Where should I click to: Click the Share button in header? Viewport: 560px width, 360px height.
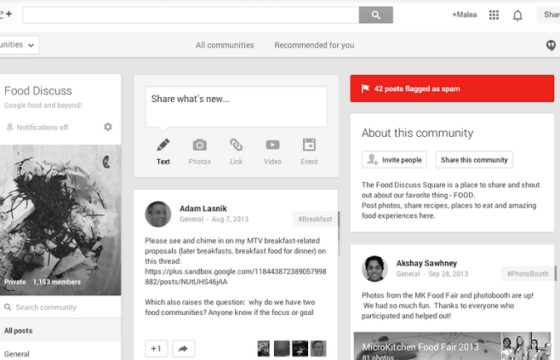(x=549, y=15)
